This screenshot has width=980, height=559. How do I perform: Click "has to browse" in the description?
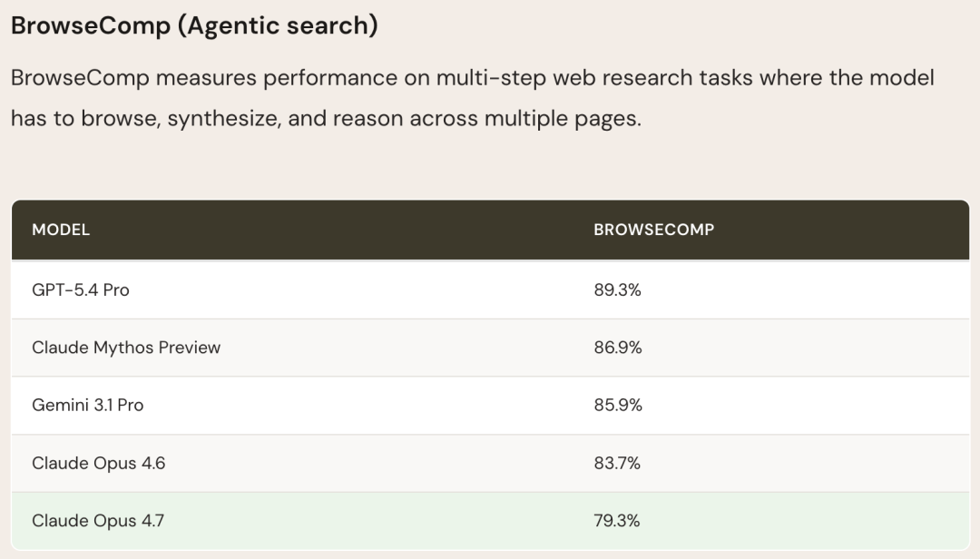pos(85,119)
